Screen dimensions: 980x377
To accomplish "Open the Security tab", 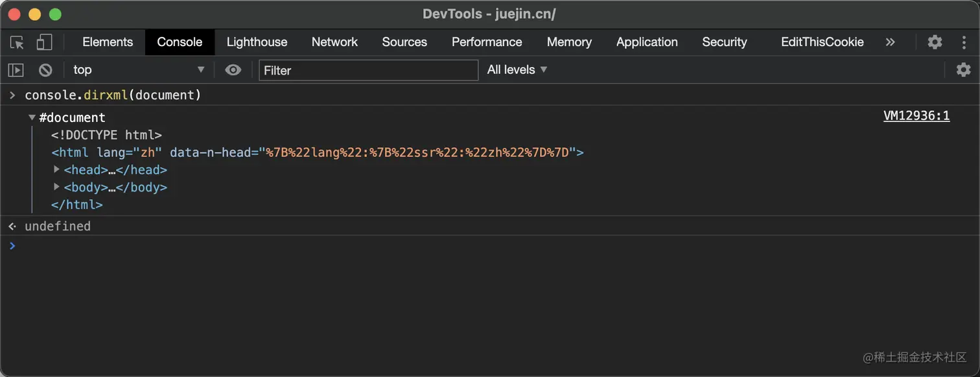I will pyautogui.click(x=725, y=42).
